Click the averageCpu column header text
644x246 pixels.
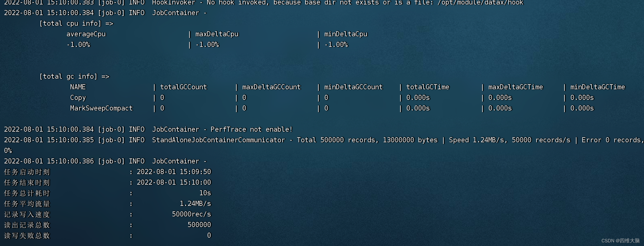click(86, 34)
